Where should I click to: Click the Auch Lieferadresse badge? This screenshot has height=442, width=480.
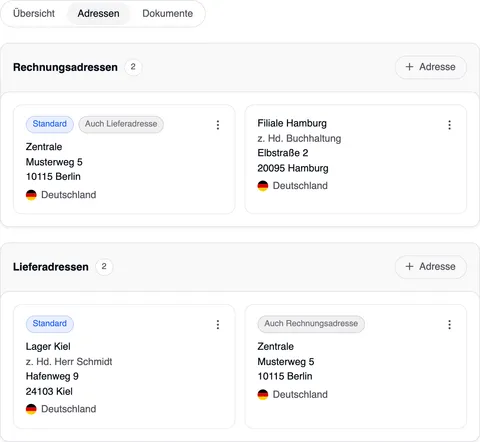coord(121,124)
